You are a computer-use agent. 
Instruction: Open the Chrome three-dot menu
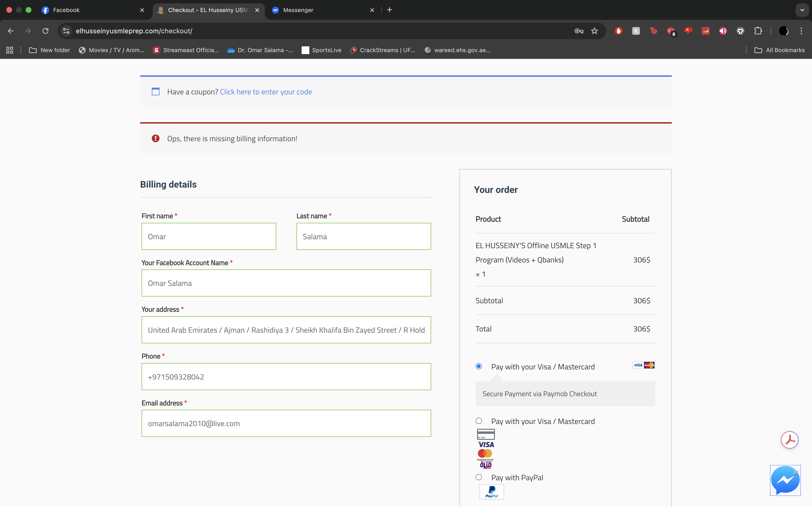[x=801, y=31]
